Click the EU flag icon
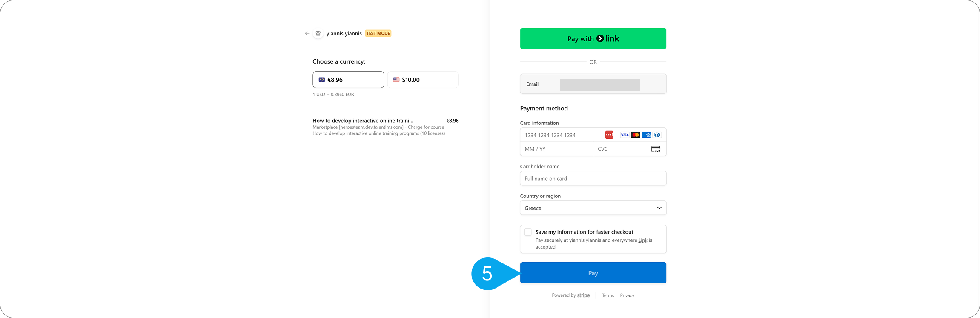The image size is (980, 318). 323,79
